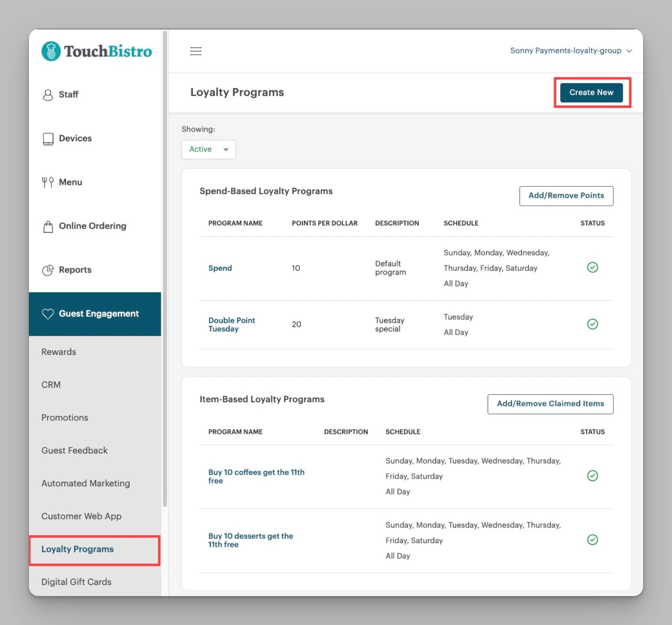
Task: Click the TouchBistro wordmark text
Action: [108, 51]
